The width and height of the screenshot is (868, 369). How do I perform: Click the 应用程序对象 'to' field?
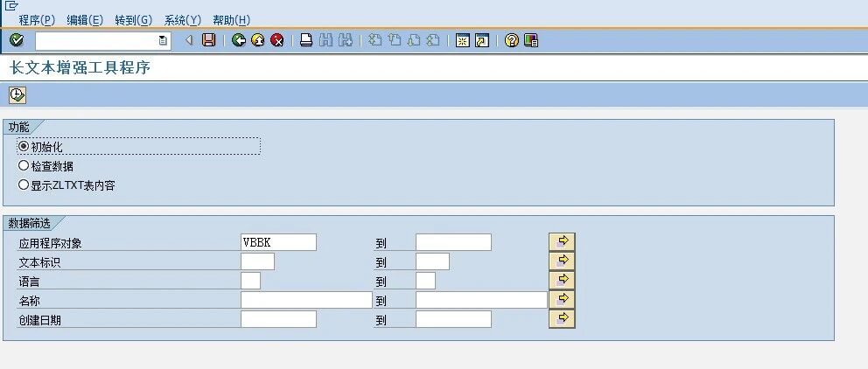[x=453, y=242]
